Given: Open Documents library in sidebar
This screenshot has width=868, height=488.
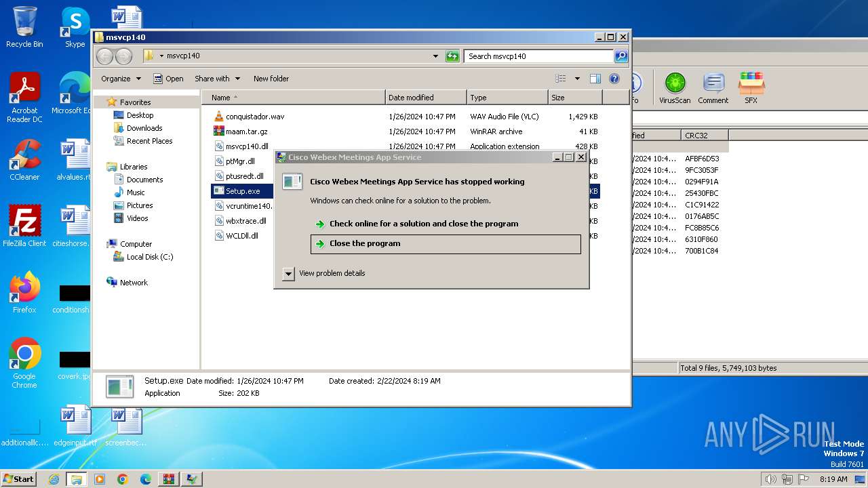Looking at the screenshot, I should coord(144,180).
